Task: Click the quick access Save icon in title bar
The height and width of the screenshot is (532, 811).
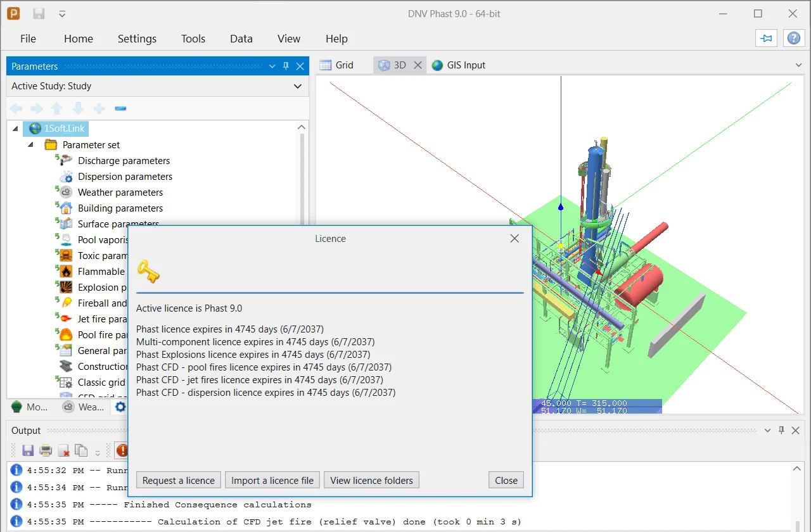Action: 39,13
